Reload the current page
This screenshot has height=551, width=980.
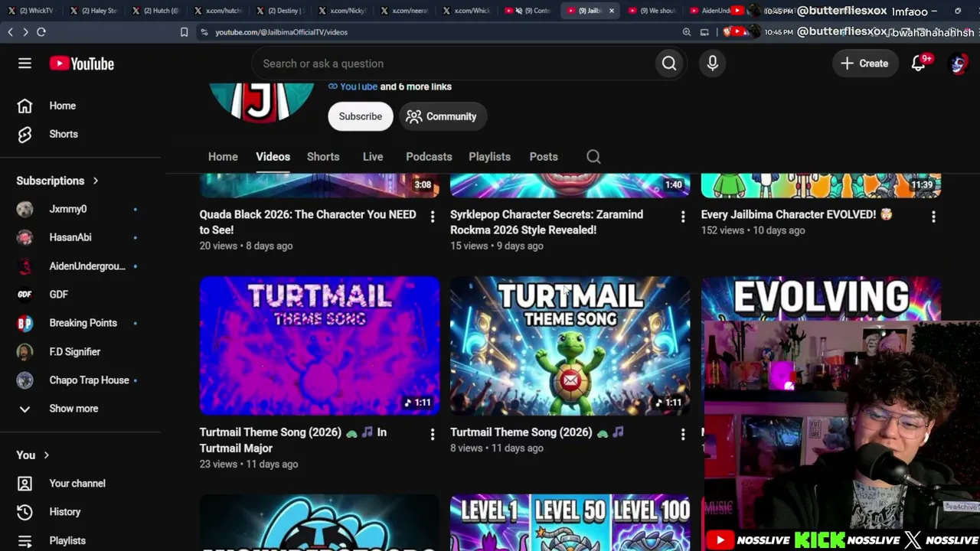[41, 32]
